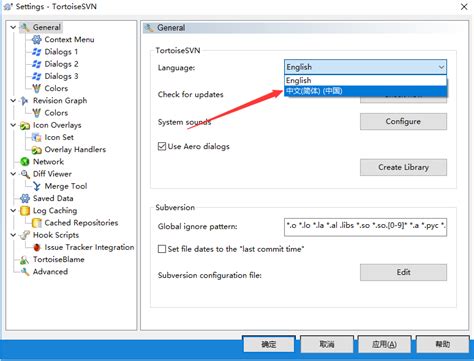Click the Create Library button
This screenshot has width=474, height=361.
click(x=403, y=167)
